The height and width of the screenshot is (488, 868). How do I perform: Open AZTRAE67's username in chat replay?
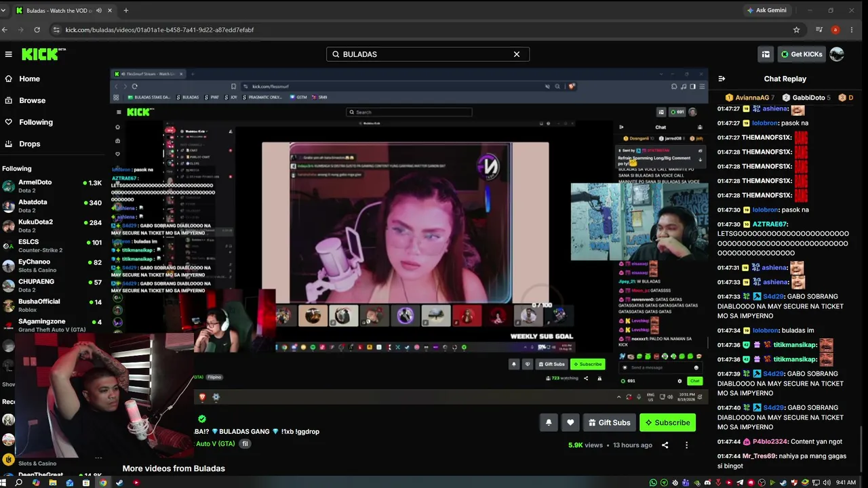[x=770, y=224]
